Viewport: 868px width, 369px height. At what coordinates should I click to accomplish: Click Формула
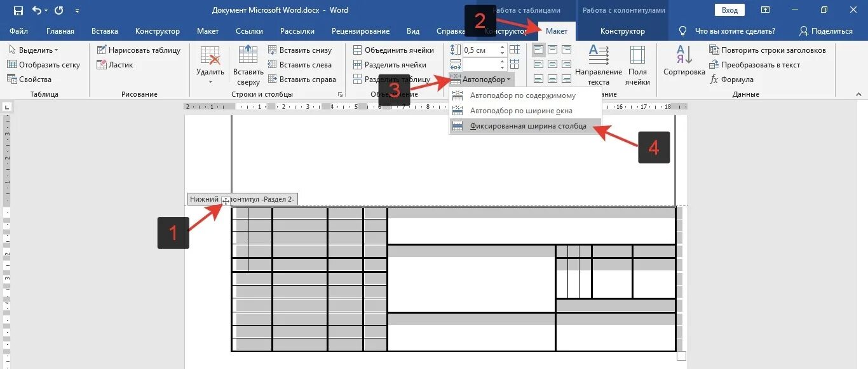click(x=732, y=80)
